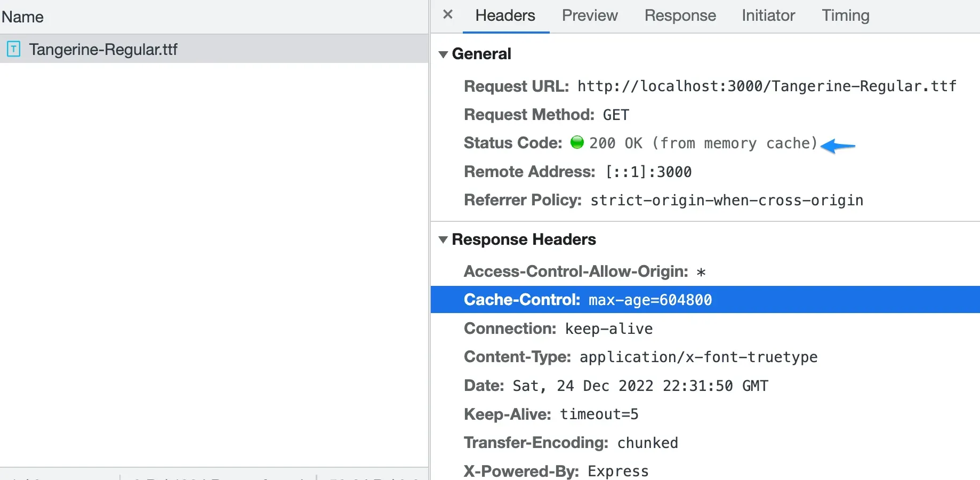980x480 pixels.
Task: Click the Referrer Policy value
Action: click(726, 200)
